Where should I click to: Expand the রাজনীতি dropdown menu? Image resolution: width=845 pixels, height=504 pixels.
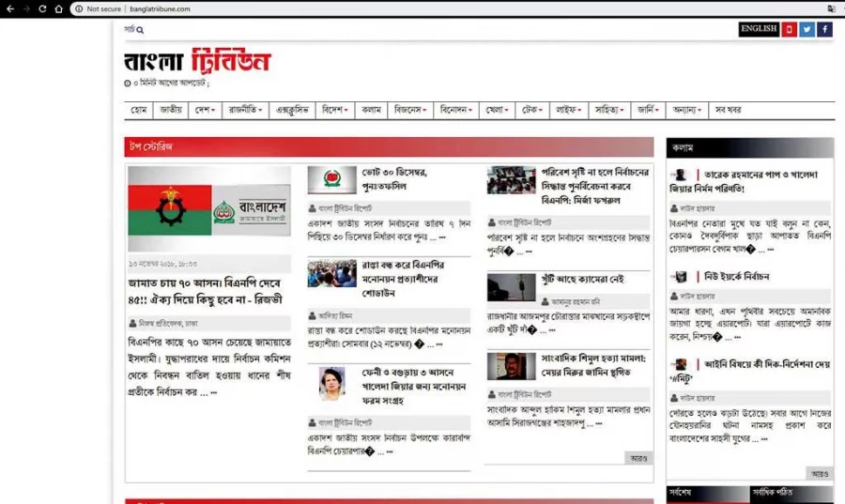pyautogui.click(x=245, y=110)
